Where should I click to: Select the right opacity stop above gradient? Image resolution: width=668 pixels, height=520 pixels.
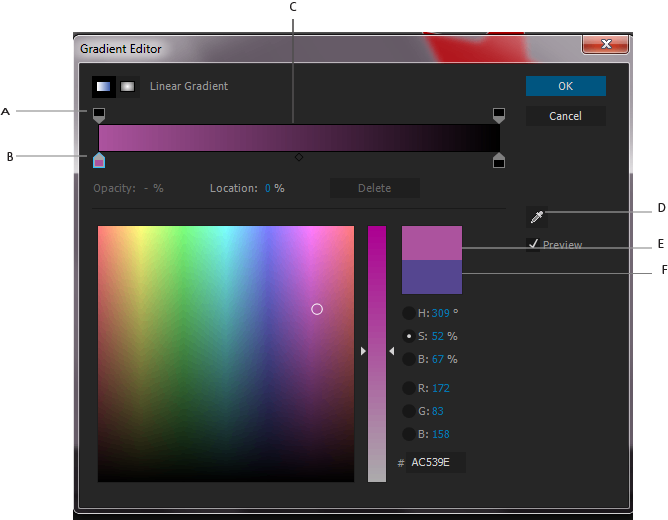499,115
